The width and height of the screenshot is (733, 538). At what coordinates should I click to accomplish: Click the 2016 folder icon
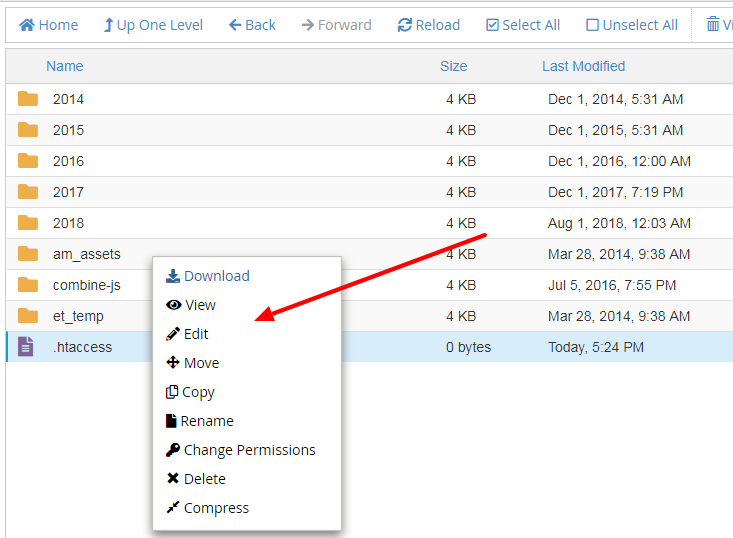click(28, 161)
